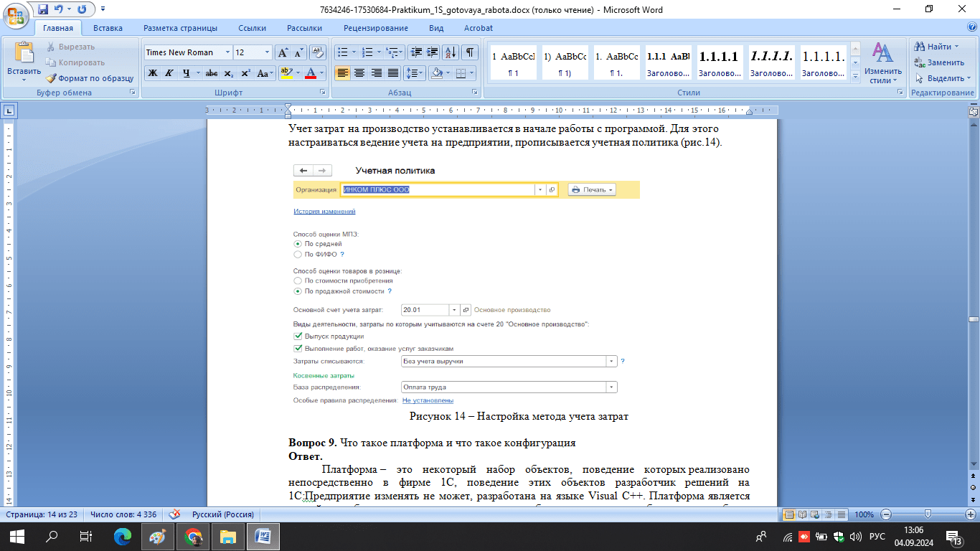Toggle italic (К) formatting

coord(169,73)
